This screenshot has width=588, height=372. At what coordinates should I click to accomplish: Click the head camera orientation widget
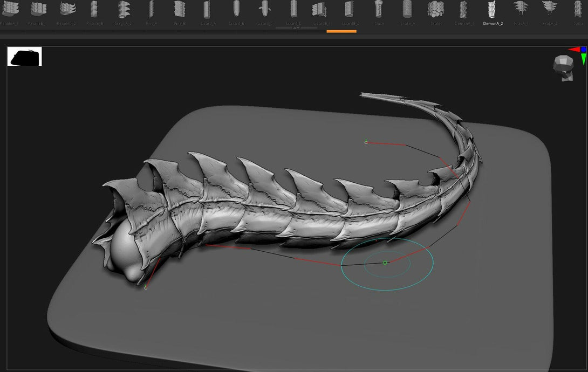pyautogui.click(x=563, y=68)
